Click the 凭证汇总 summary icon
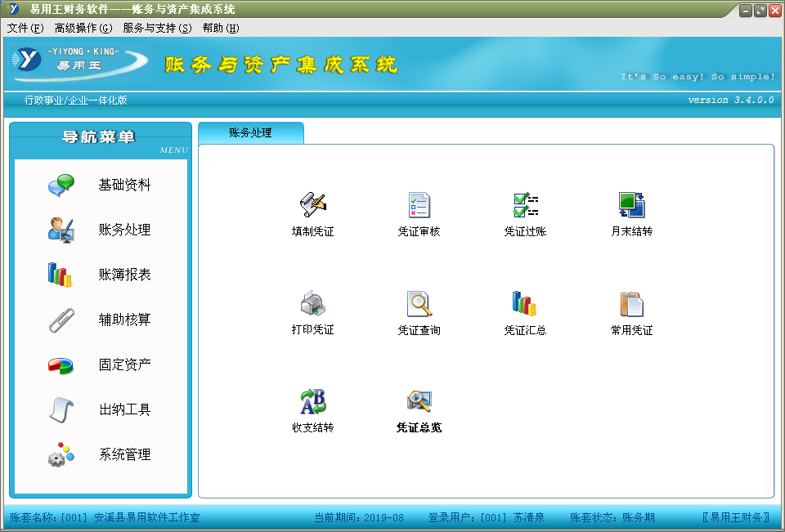The height and width of the screenshot is (532, 785). tap(524, 303)
